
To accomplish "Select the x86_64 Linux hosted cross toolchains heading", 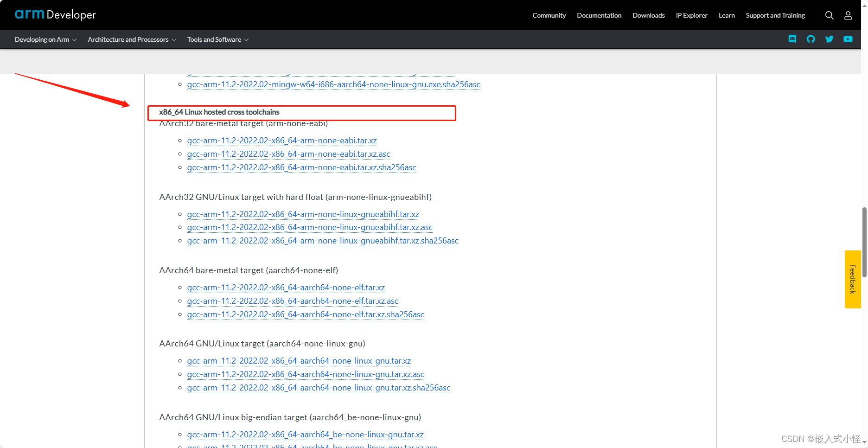I will [219, 112].
